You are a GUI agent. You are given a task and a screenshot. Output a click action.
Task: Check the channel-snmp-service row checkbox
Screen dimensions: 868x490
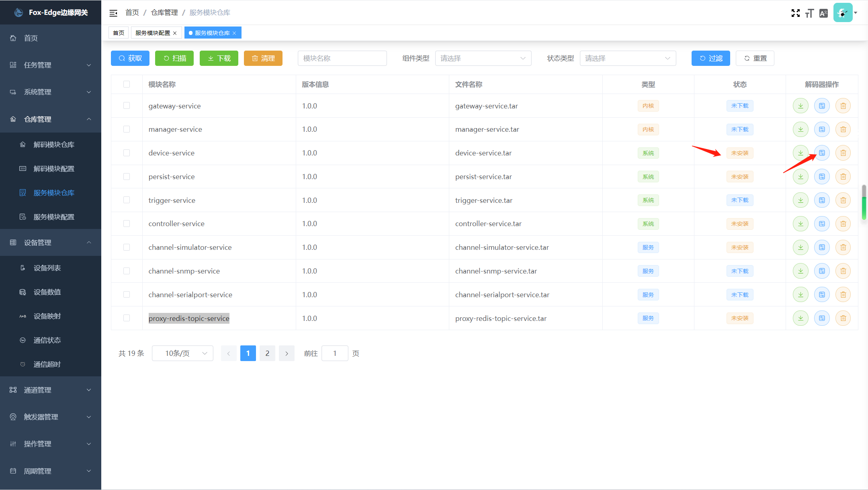tap(127, 271)
